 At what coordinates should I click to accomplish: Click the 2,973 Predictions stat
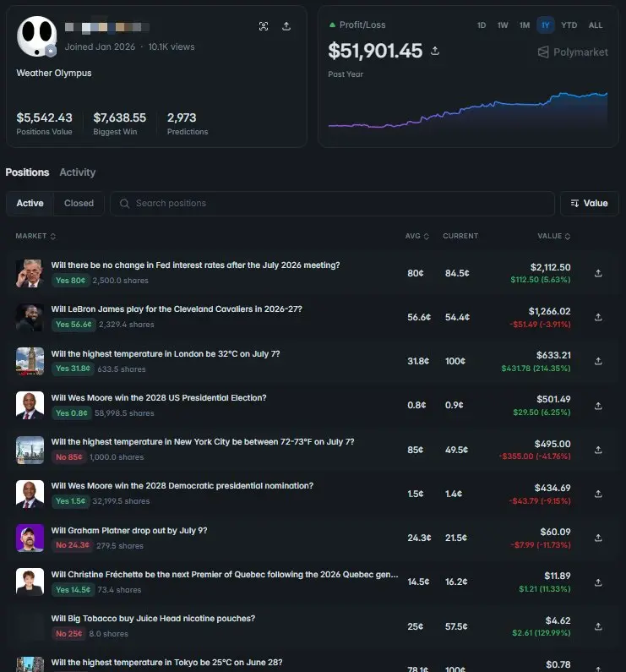(x=188, y=123)
